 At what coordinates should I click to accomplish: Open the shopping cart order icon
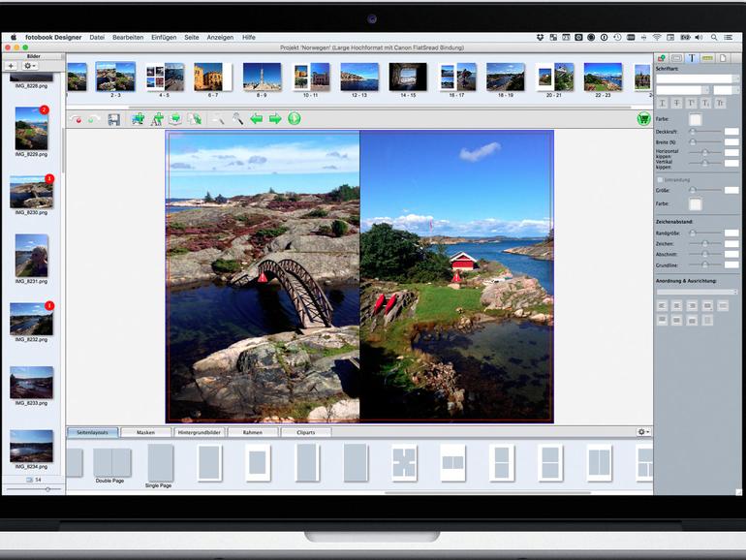(x=643, y=119)
